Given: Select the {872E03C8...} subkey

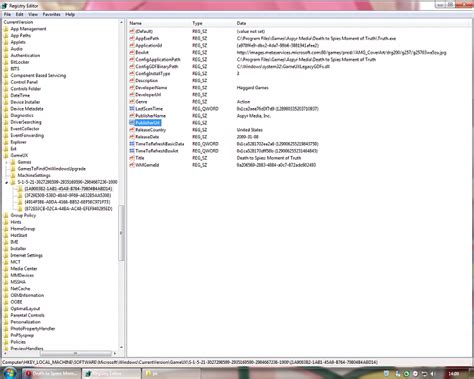Looking at the screenshot, I should click(68, 209).
